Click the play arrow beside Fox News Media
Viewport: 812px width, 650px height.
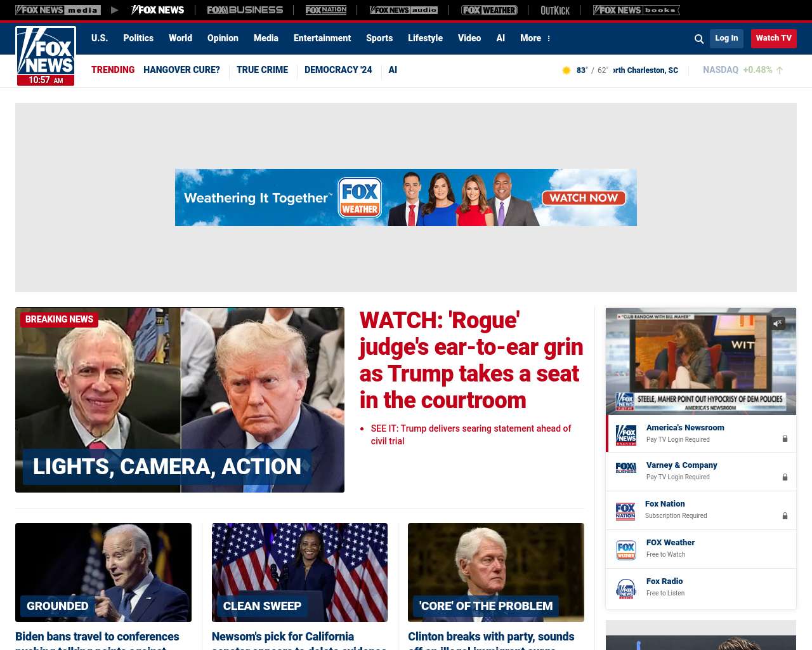pos(114,10)
